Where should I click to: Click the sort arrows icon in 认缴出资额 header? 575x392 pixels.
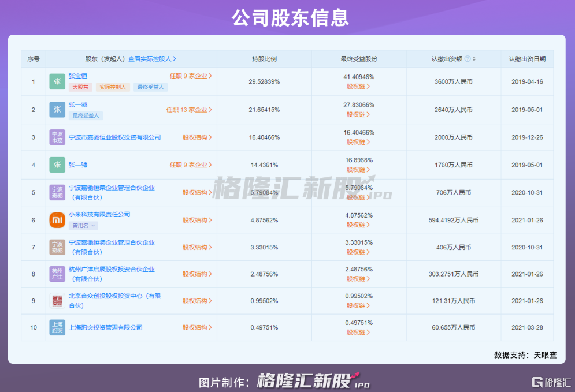(x=474, y=59)
